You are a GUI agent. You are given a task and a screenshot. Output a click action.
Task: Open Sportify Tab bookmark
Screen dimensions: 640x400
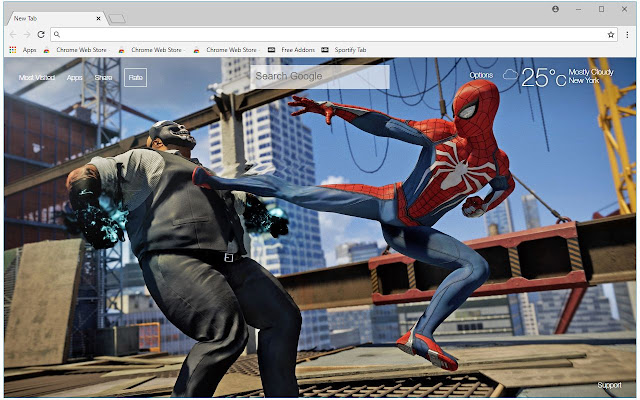344,50
